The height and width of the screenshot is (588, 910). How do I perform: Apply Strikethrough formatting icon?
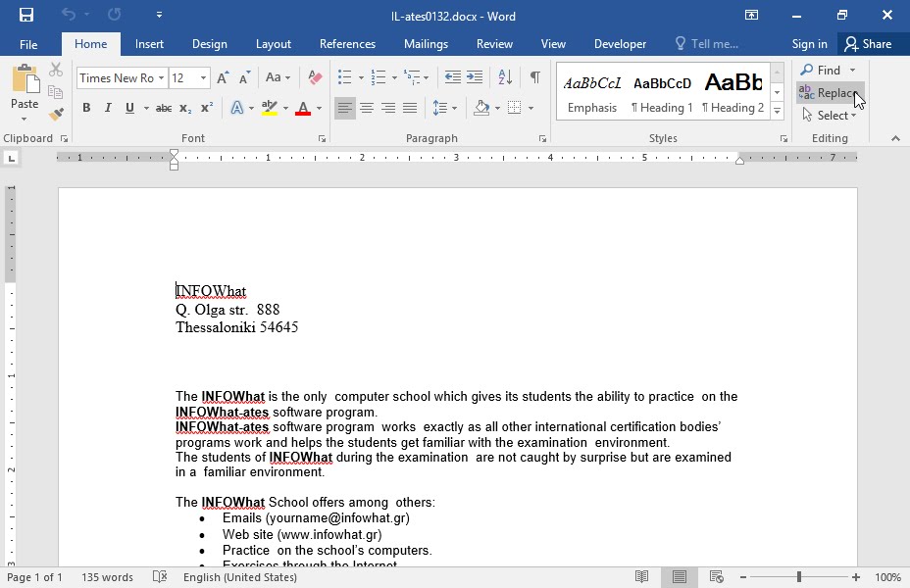pos(164,108)
